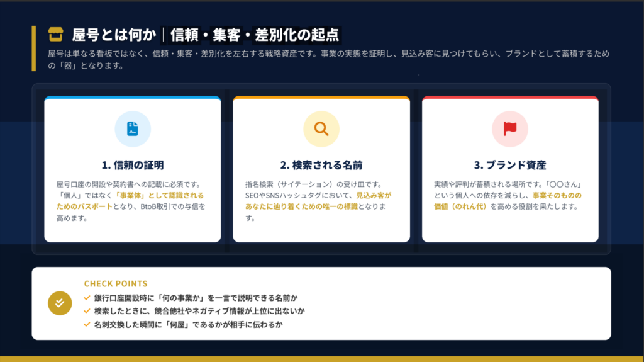
Task: Click the checkmark beside 検索したときに item
Action: tap(87, 311)
